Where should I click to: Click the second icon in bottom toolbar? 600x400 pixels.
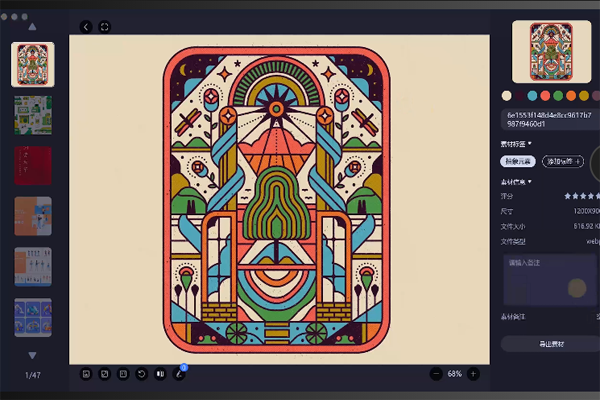click(x=105, y=374)
